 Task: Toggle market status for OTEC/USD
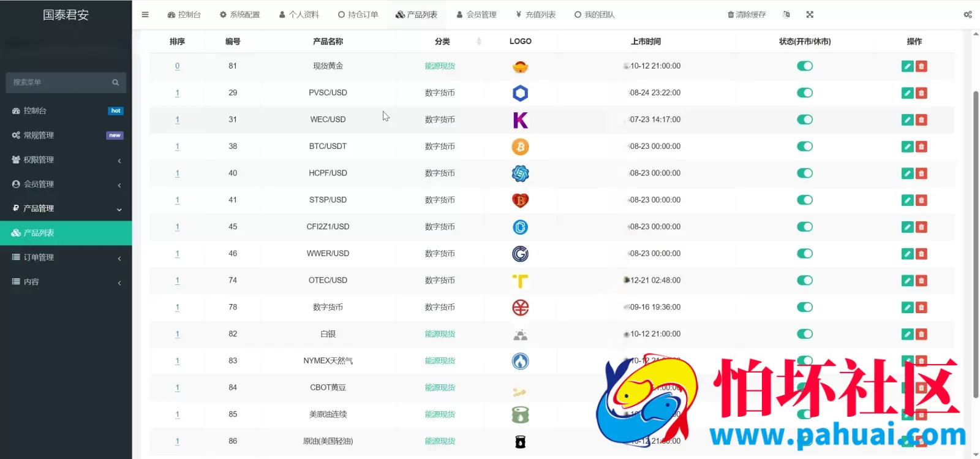(805, 280)
